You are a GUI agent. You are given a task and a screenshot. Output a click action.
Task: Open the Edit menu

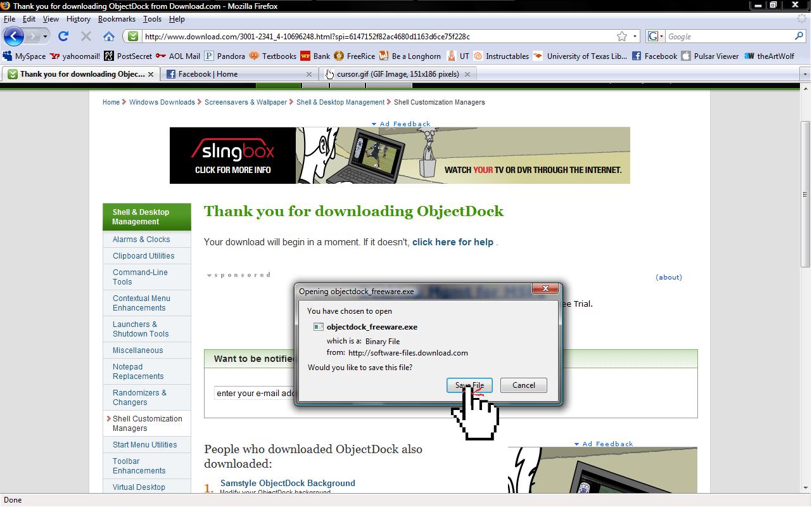(x=29, y=19)
